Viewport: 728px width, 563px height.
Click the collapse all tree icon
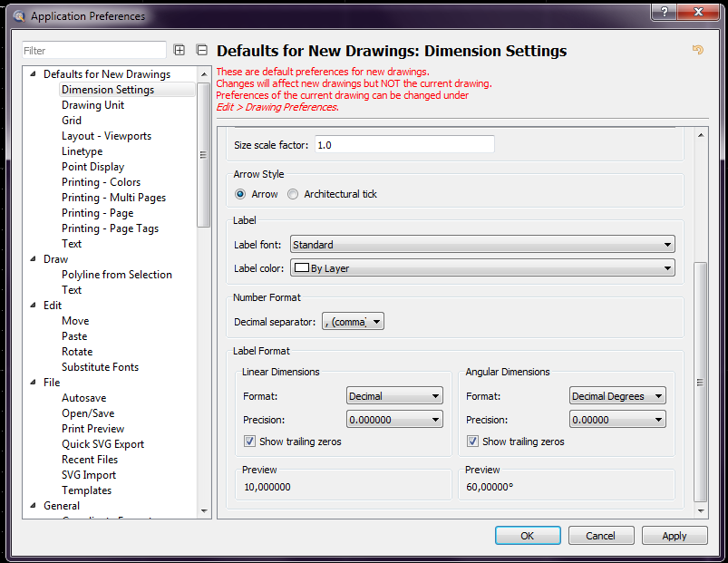(x=201, y=51)
